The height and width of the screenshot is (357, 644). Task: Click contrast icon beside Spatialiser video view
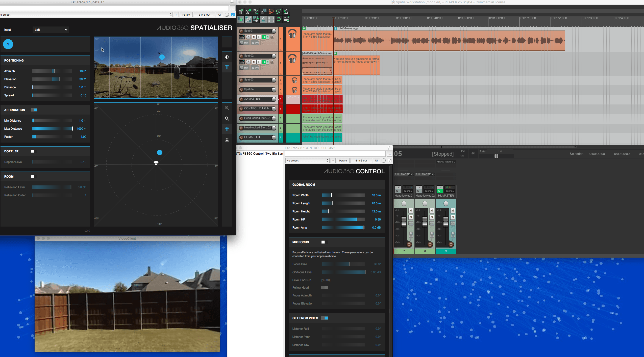[227, 57]
